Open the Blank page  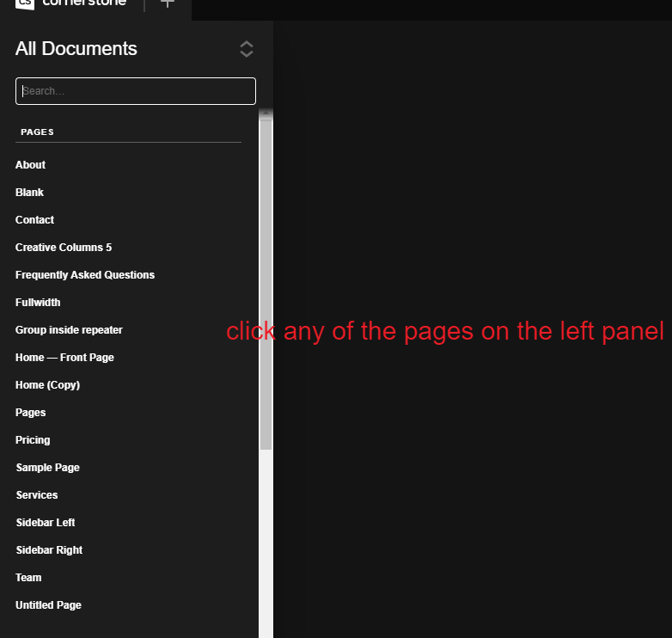click(30, 193)
